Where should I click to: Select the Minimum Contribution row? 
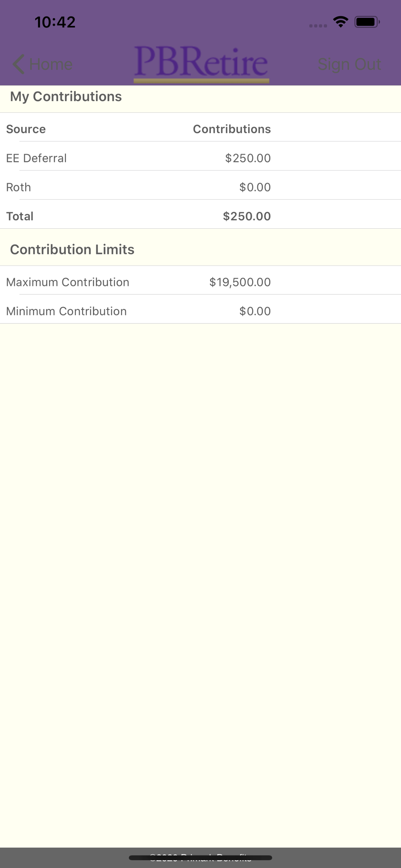(x=200, y=311)
